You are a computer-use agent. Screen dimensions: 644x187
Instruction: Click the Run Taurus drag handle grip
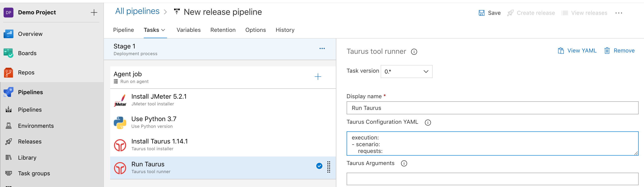tap(329, 167)
